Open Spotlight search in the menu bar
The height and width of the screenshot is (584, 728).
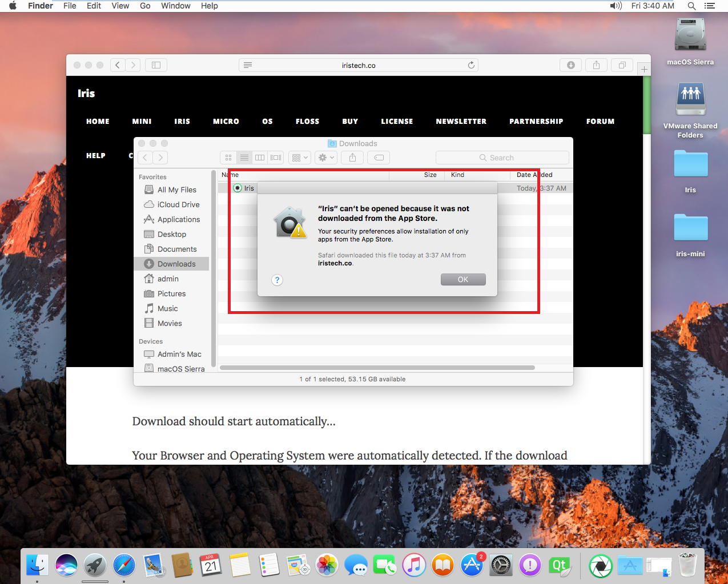point(691,6)
